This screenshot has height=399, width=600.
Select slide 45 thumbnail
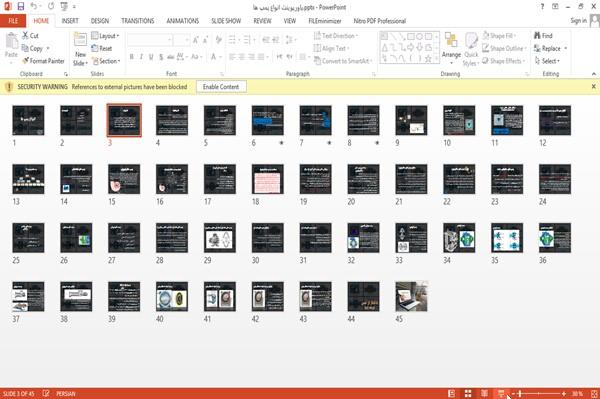pos(411,296)
